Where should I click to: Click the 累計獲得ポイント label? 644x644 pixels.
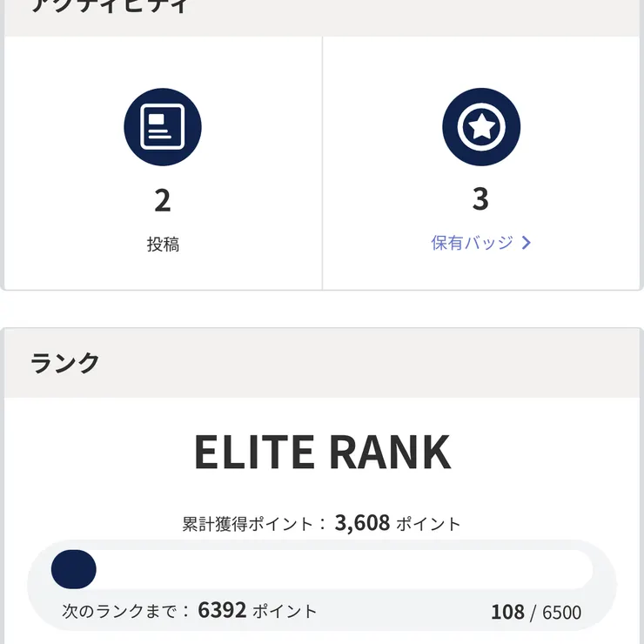248,524
